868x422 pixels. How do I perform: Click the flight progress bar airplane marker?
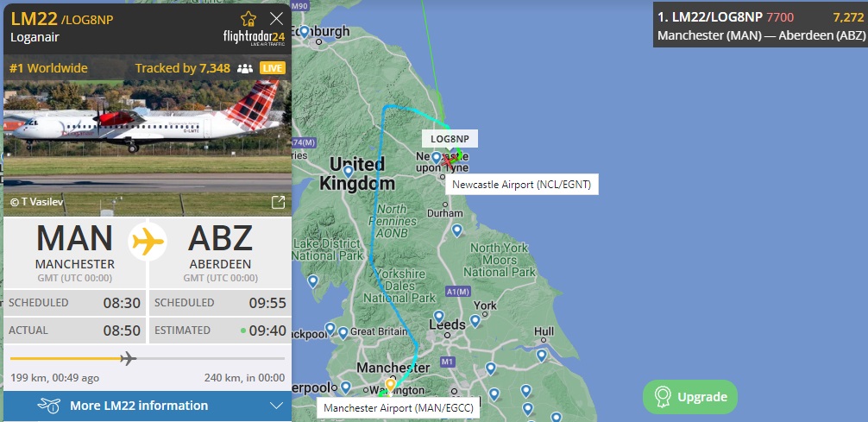(x=128, y=358)
